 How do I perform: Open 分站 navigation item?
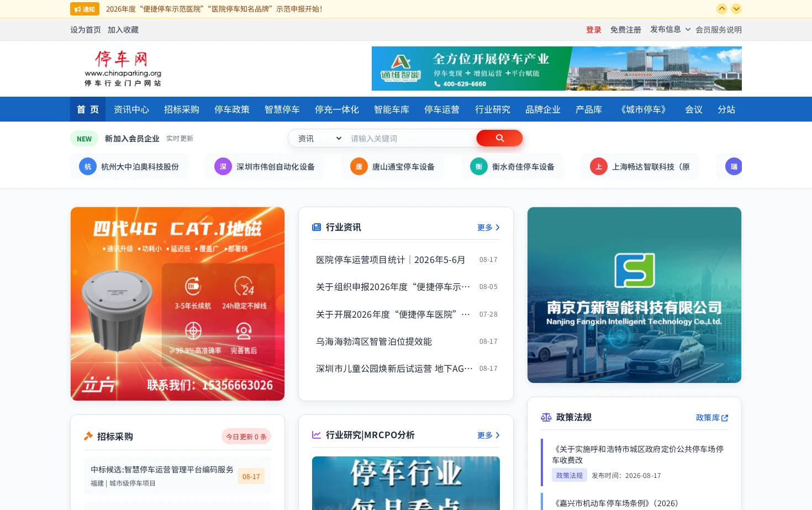(x=726, y=109)
